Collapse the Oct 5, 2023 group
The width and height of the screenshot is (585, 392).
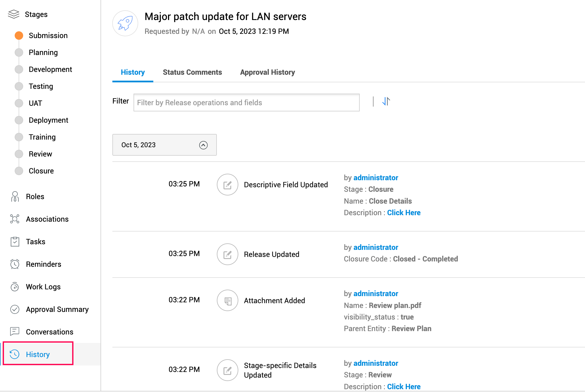[x=203, y=145]
